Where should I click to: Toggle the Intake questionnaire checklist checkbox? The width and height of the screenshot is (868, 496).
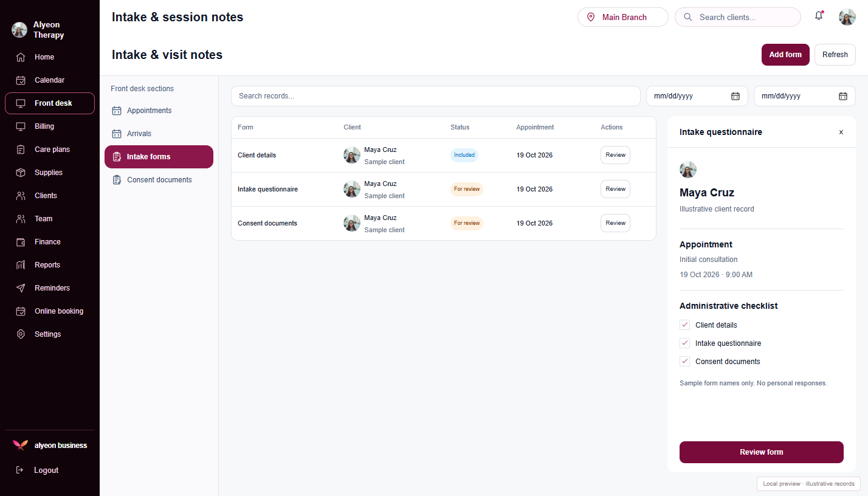[684, 343]
